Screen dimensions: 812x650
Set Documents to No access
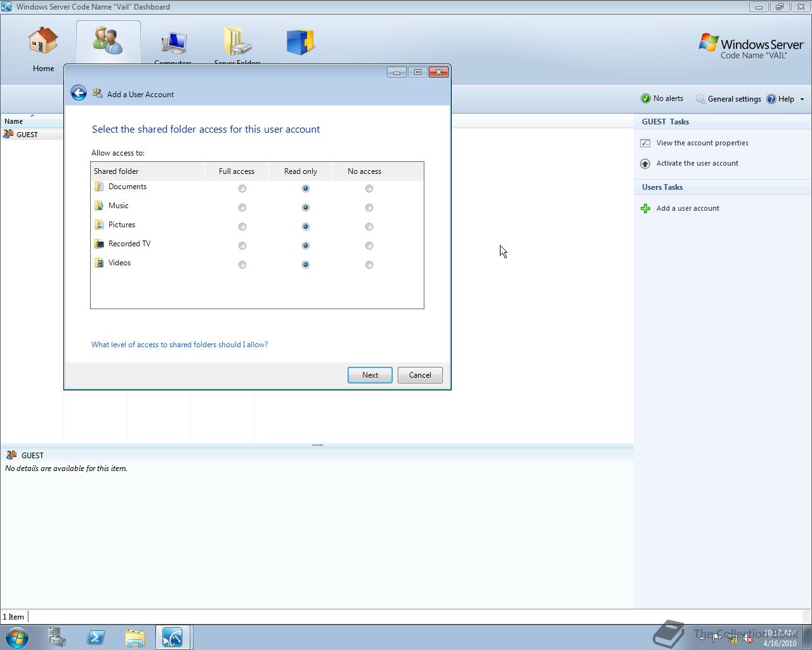tap(369, 189)
